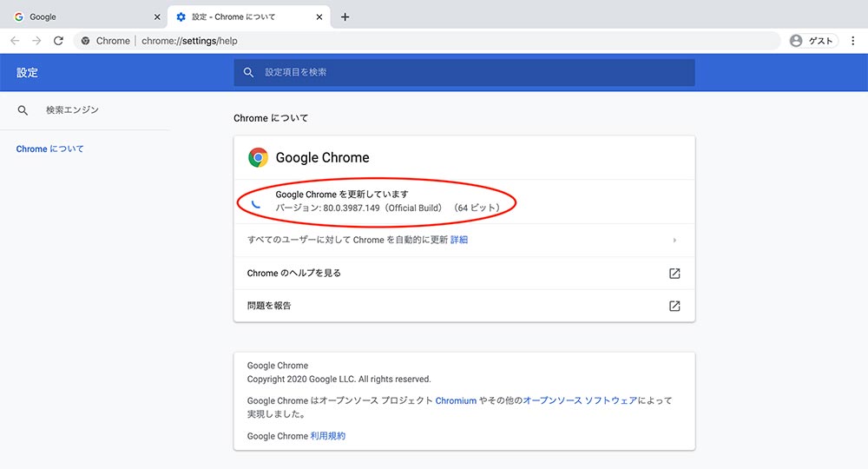
Task: Click the Chrome について page heading
Action: (271, 118)
